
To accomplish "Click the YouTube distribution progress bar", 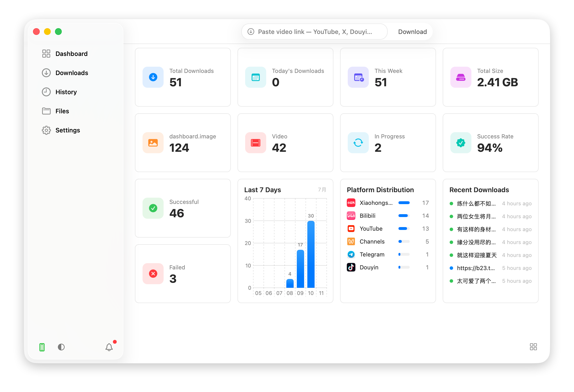I will 404,229.
